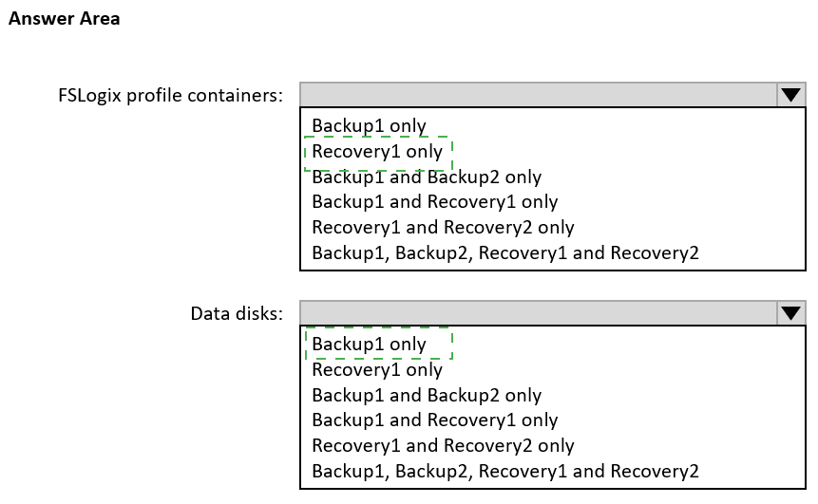Choose 'Recovery1 and Recovery2 only' for FSLogix containers
The image size is (818, 504).
click(443, 227)
